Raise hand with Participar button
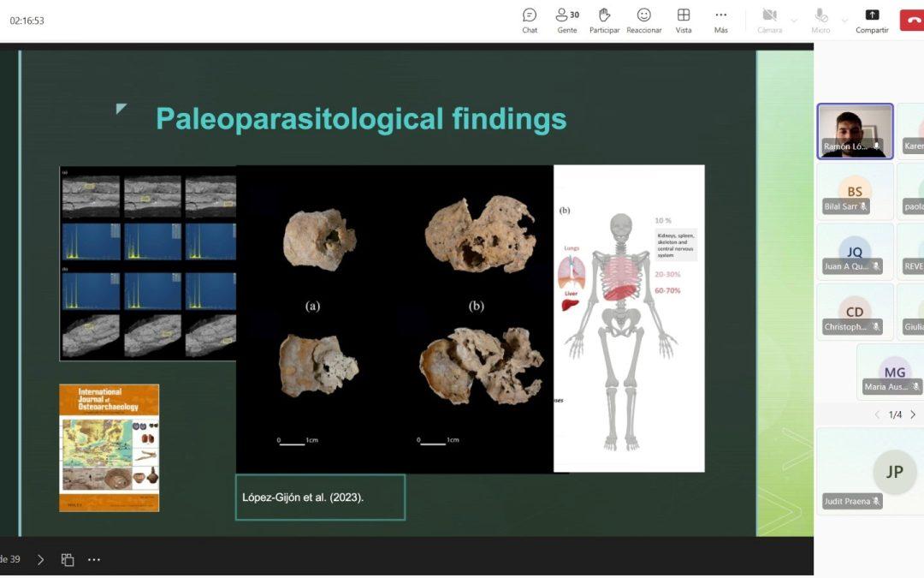This screenshot has height=578, width=924. 604,20
